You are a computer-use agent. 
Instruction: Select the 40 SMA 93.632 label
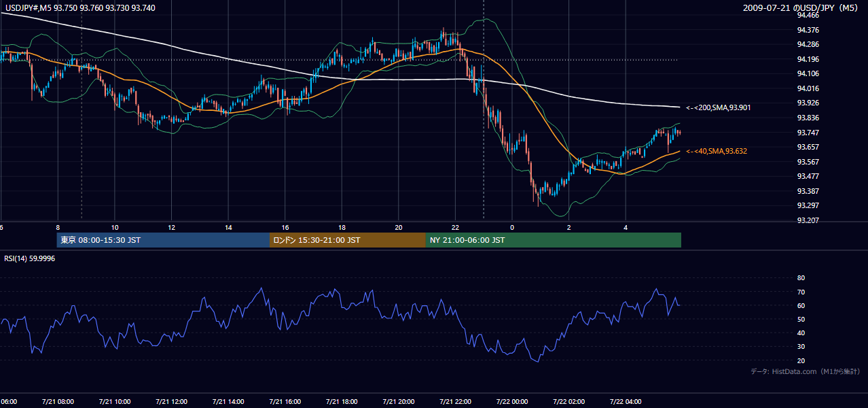[717, 151]
